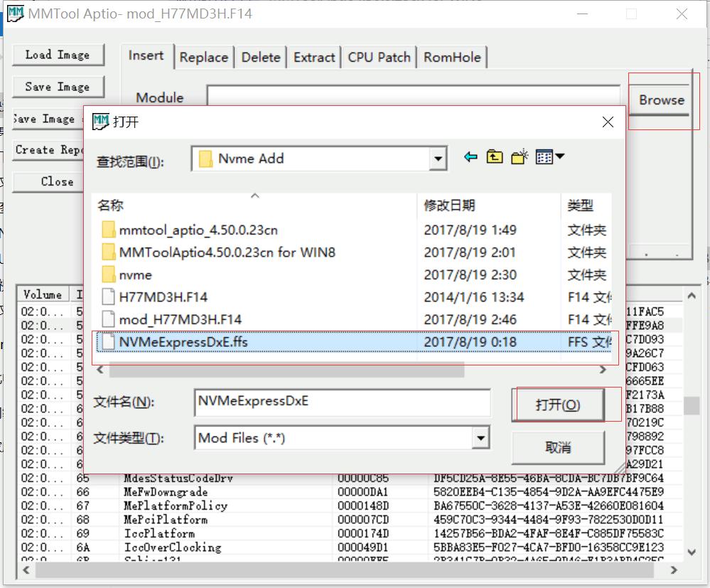Screen dimensions: 710x588
Task: Open the Extract tab
Action: pos(314,58)
